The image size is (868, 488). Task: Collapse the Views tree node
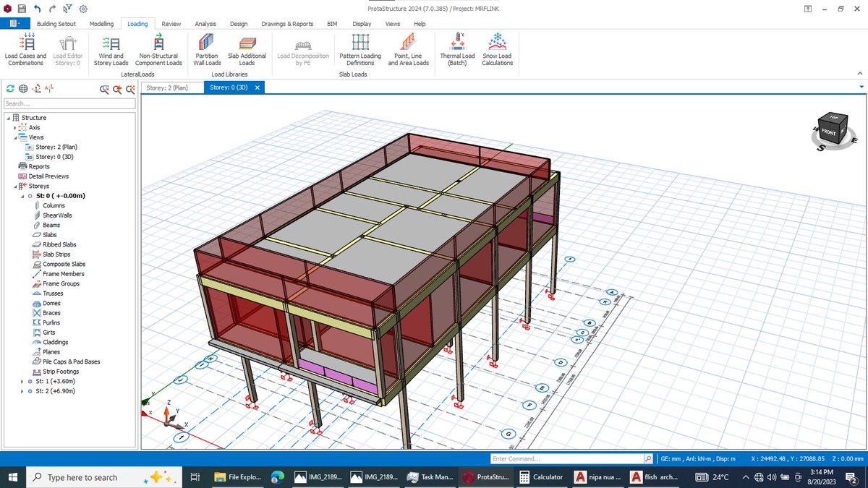14,137
